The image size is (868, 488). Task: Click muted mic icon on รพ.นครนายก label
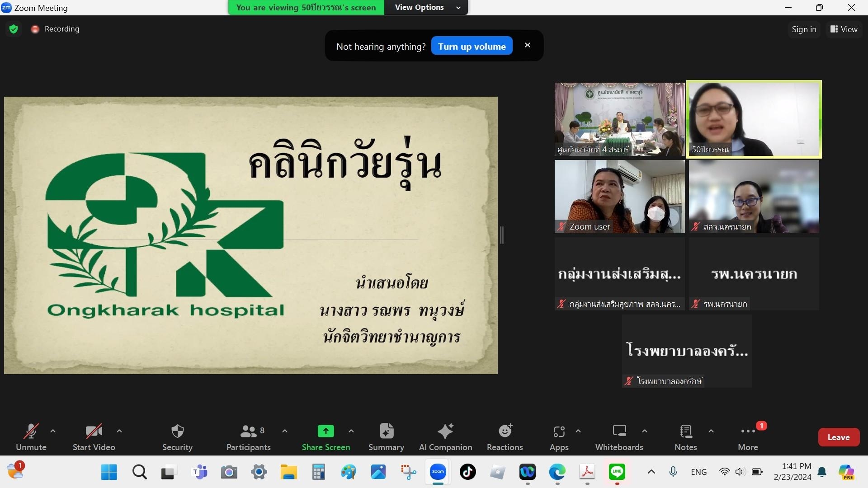pos(696,304)
